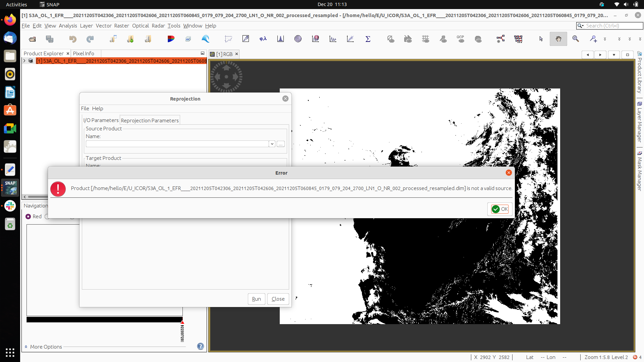644x362 pixels.
Task: Click the Redo arrow icon
Action: [x=90, y=39]
